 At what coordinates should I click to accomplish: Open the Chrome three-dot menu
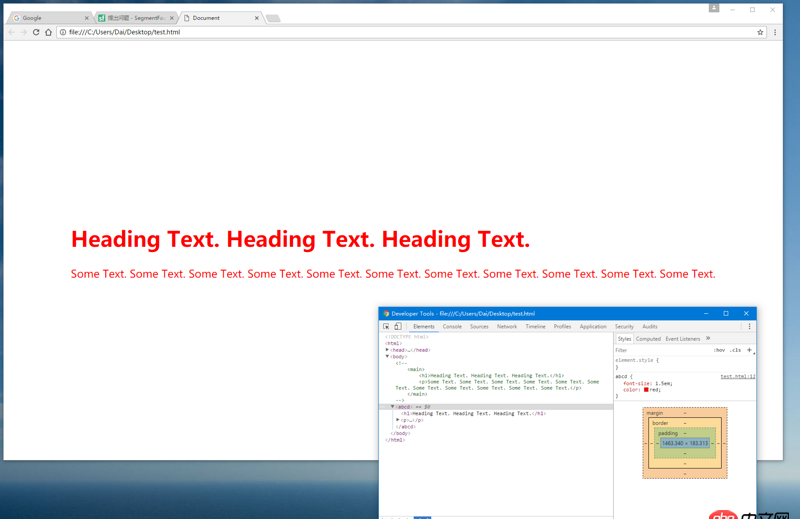(x=775, y=32)
